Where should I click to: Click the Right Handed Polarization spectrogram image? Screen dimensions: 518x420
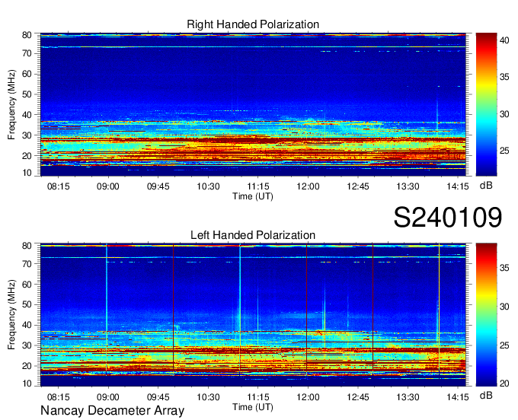click(253, 104)
